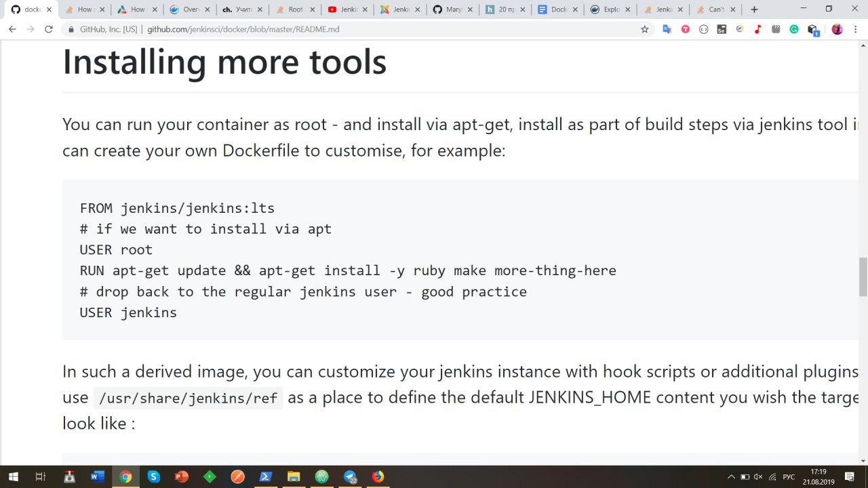Open the Windows Start menu
The height and width of the screenshot is (488, 868).
pos(14,476)
